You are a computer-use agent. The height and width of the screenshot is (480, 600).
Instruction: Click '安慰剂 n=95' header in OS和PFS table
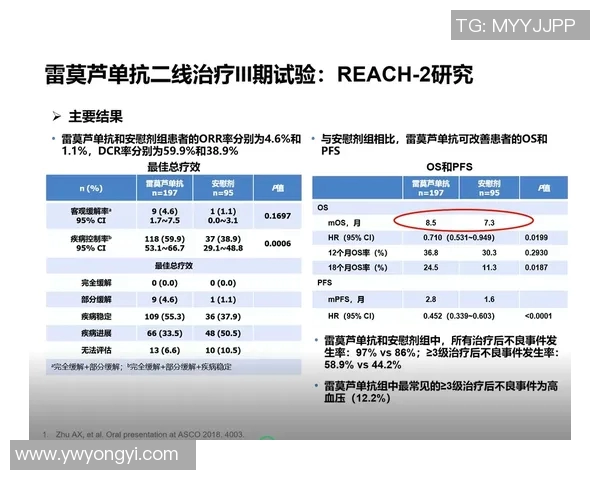coord(489,188)
